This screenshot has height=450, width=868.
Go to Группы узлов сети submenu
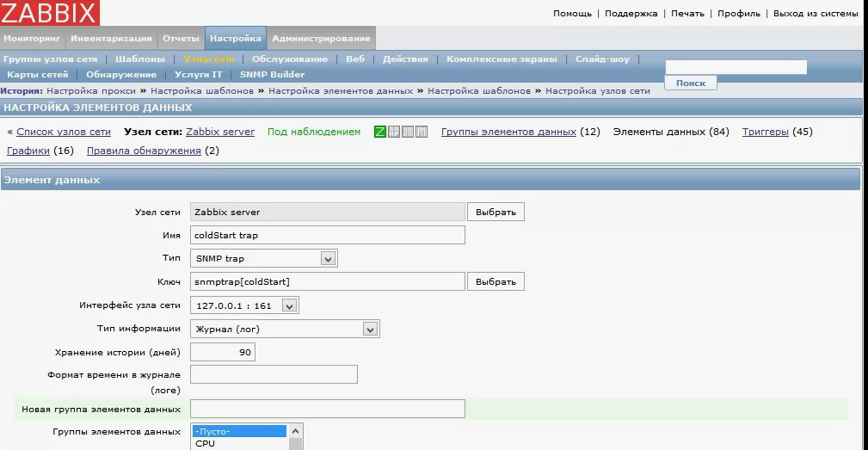51,59
